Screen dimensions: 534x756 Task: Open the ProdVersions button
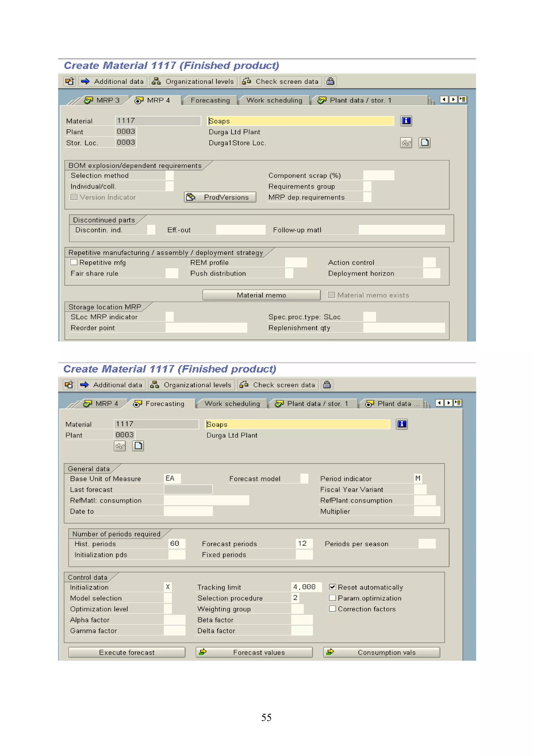pos(220,197)
